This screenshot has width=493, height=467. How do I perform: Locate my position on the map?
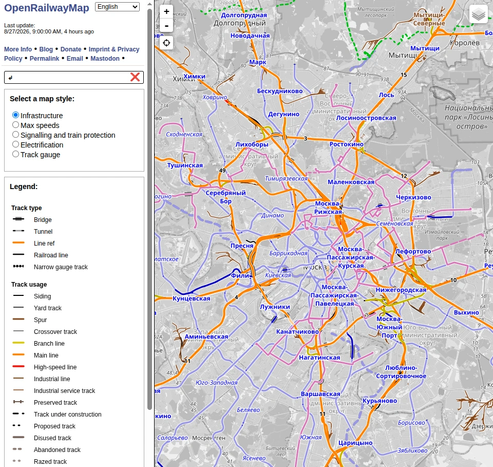coord(166,43)
